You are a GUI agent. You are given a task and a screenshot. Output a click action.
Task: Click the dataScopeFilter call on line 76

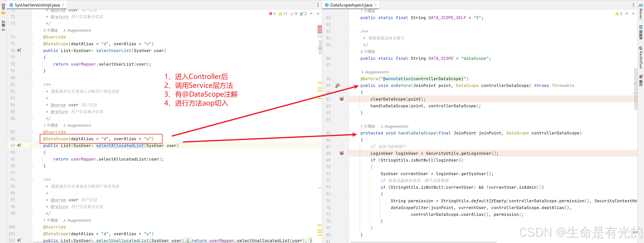pos(409,208)
